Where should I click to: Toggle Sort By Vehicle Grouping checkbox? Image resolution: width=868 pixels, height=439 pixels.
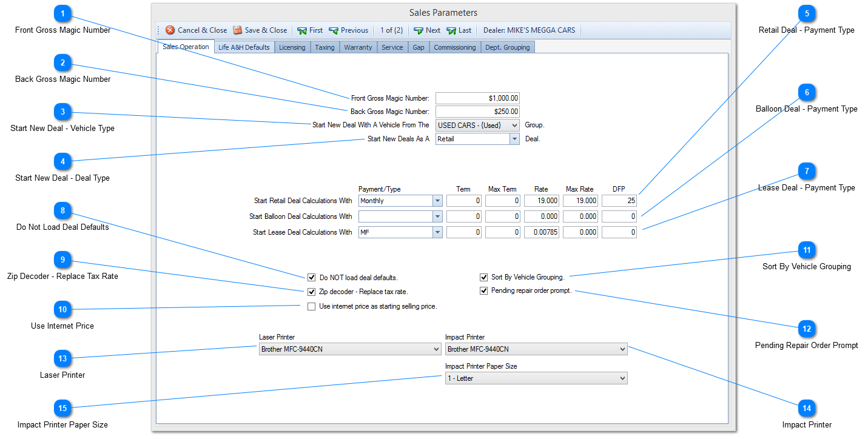coord(483,277)
